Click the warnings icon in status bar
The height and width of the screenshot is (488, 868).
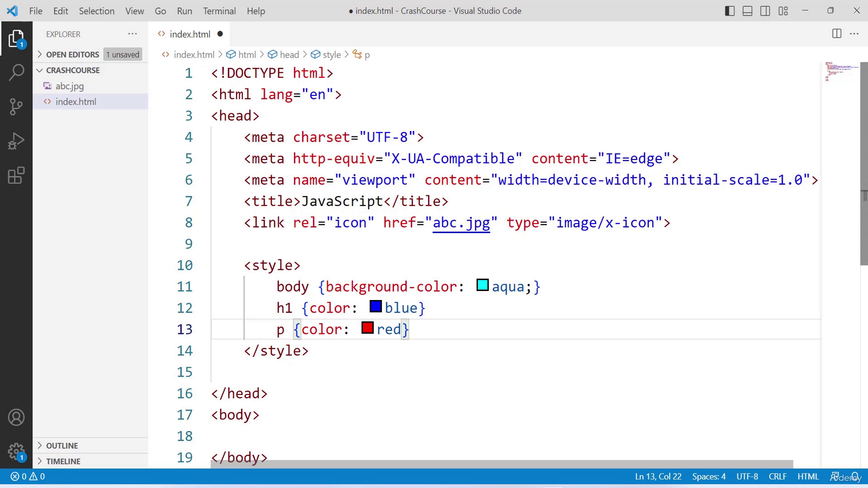pyautogui.click(x=33, y=476)
